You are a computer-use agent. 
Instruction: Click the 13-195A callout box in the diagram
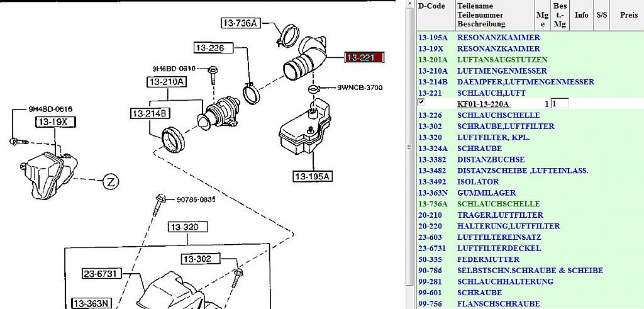pyautogui.click(x=312, y=176)
